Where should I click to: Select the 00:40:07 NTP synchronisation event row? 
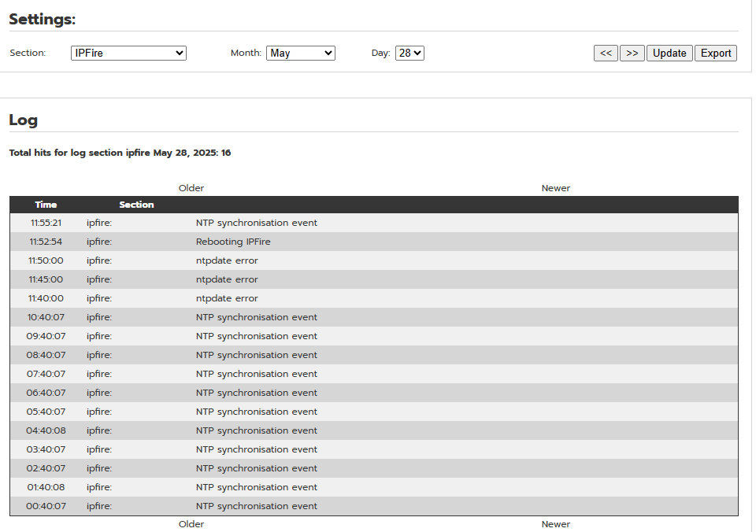(374, 506)
